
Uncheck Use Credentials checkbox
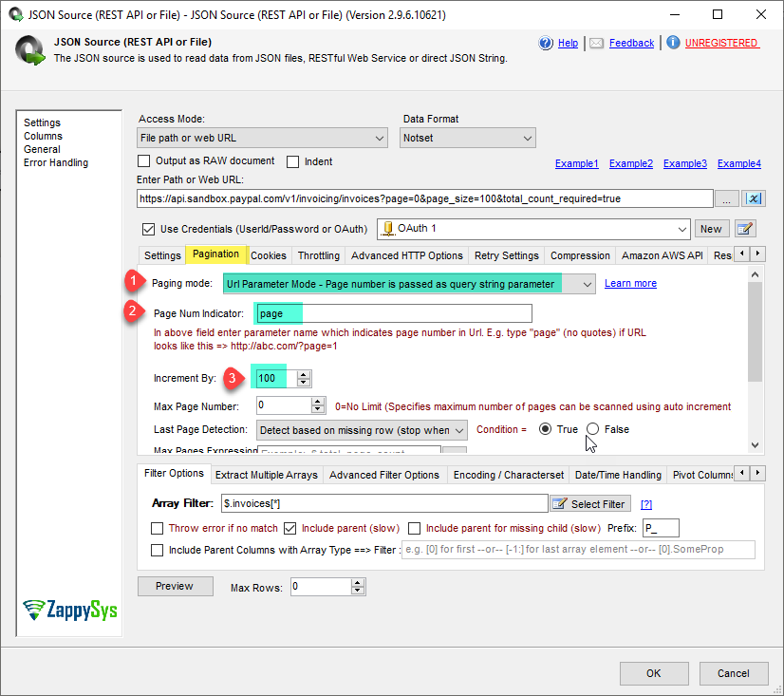(148, 229)
